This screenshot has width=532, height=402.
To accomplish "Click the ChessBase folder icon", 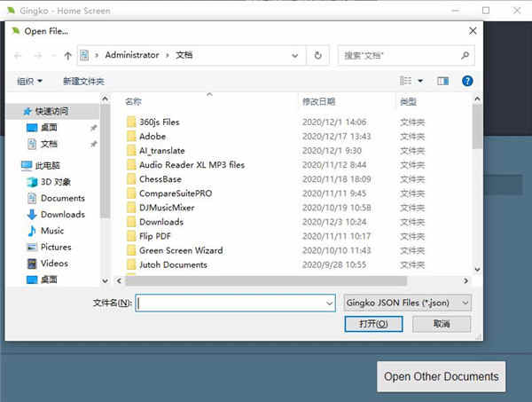I will (x=131, y=179).
